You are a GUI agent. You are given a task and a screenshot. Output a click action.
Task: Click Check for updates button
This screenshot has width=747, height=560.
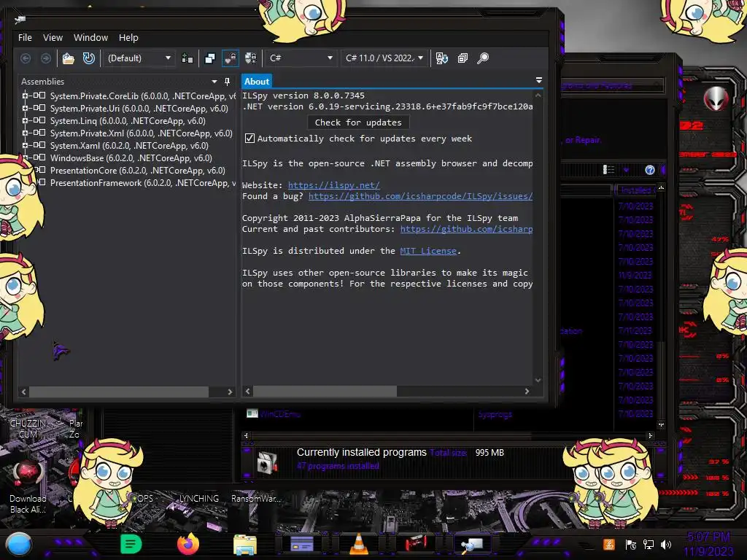pos(358,122)
